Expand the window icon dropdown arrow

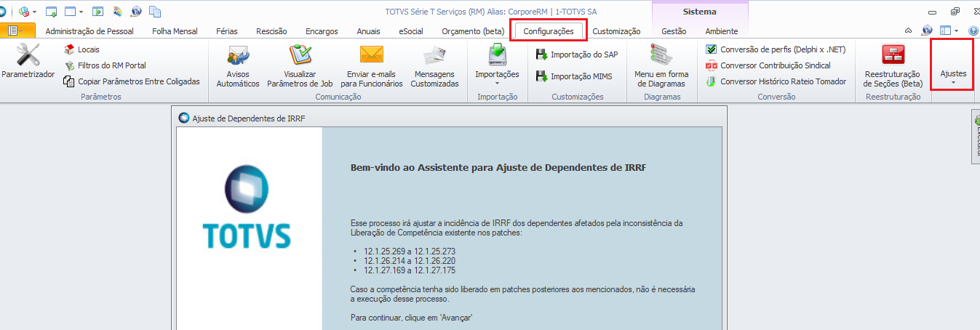(x=80, y=12)
